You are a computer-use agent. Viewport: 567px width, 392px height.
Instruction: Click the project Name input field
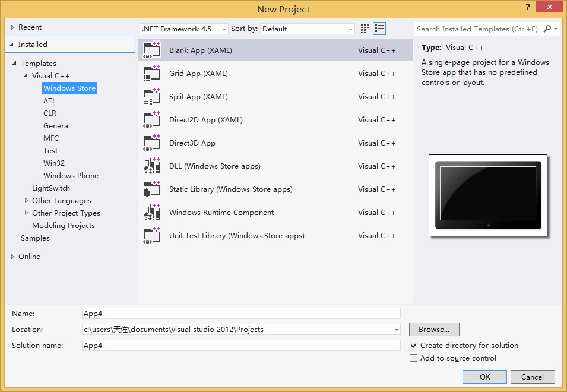coord(241,314)
